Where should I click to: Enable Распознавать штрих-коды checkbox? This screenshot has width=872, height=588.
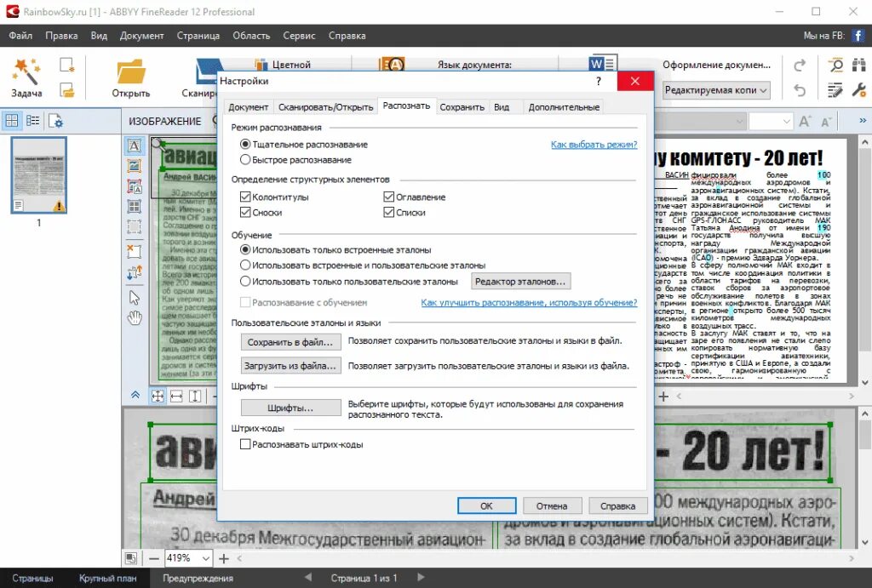point(245,444)
